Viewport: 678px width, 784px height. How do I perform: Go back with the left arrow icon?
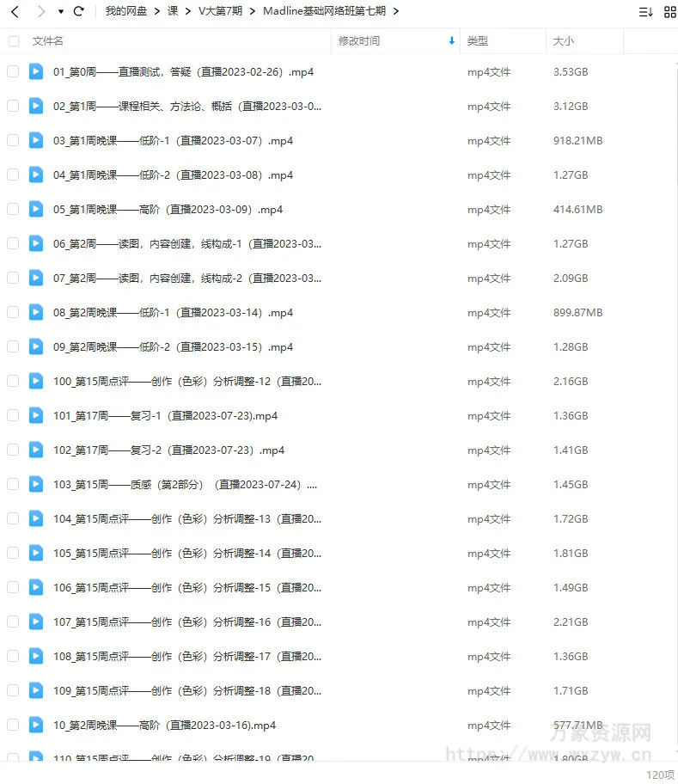point(15,11)
